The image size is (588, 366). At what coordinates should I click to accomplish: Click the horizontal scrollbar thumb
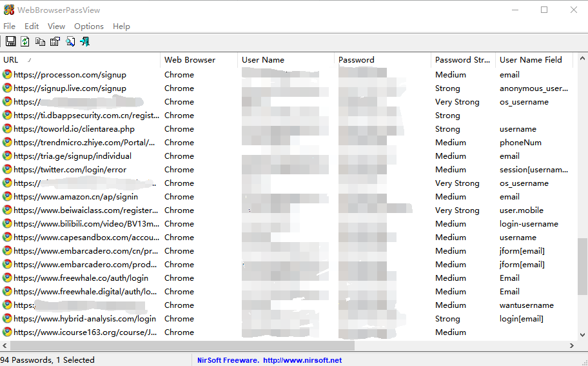point(182,345)
